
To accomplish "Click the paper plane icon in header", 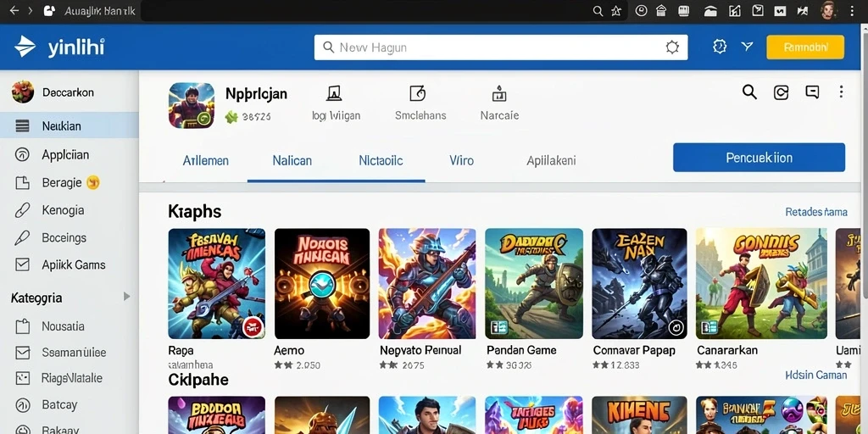I will (x=748, y=47).
